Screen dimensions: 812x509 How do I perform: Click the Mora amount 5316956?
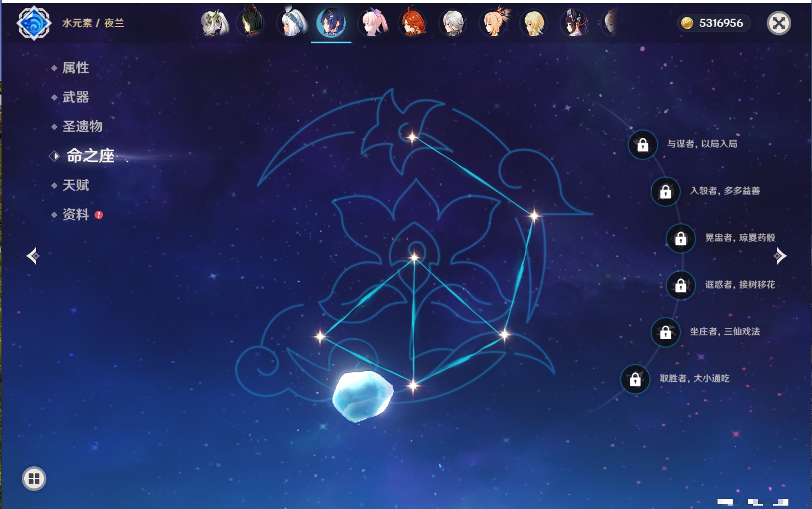(x=721, y=23)
